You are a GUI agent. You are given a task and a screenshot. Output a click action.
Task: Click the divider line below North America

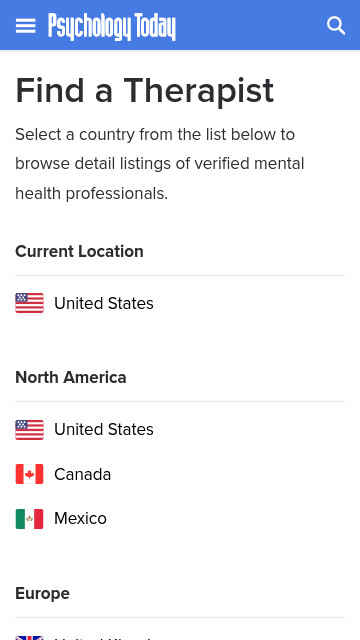180,402
